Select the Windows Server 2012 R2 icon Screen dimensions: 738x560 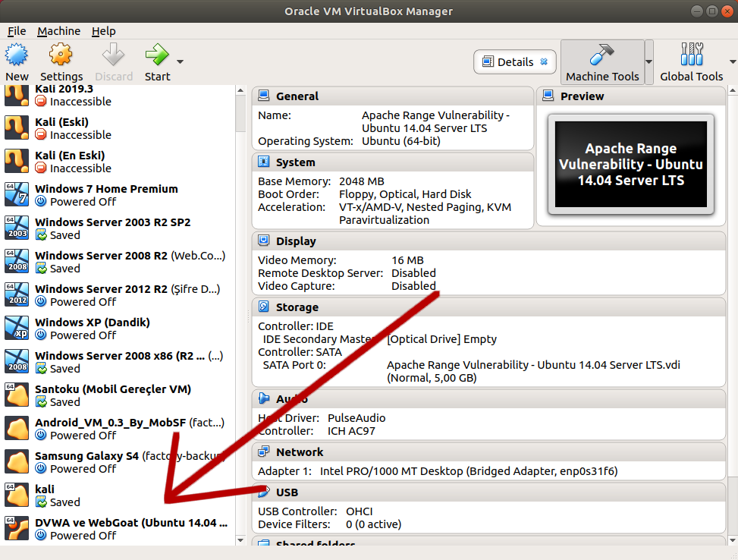(x=17, y=295)
